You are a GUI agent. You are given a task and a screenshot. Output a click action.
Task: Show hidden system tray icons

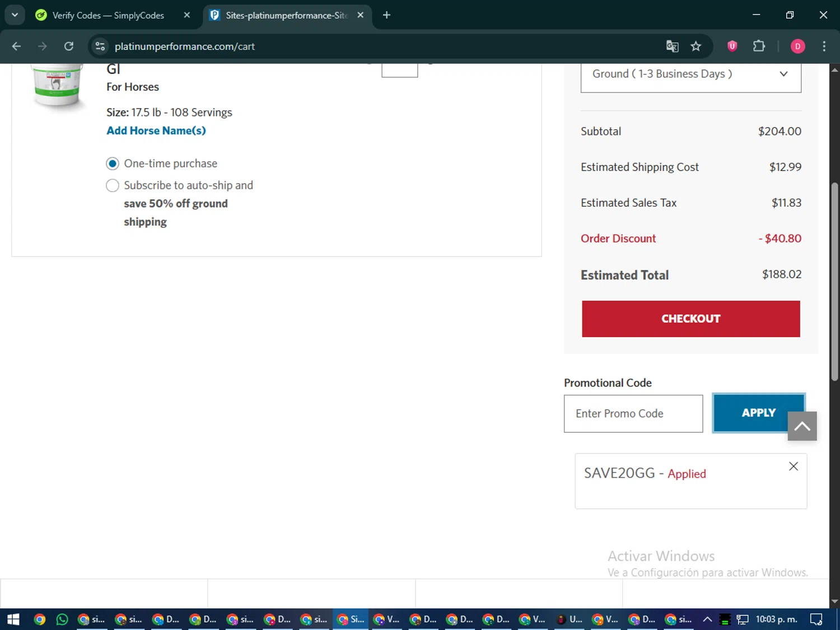click(x=707, y=619)
